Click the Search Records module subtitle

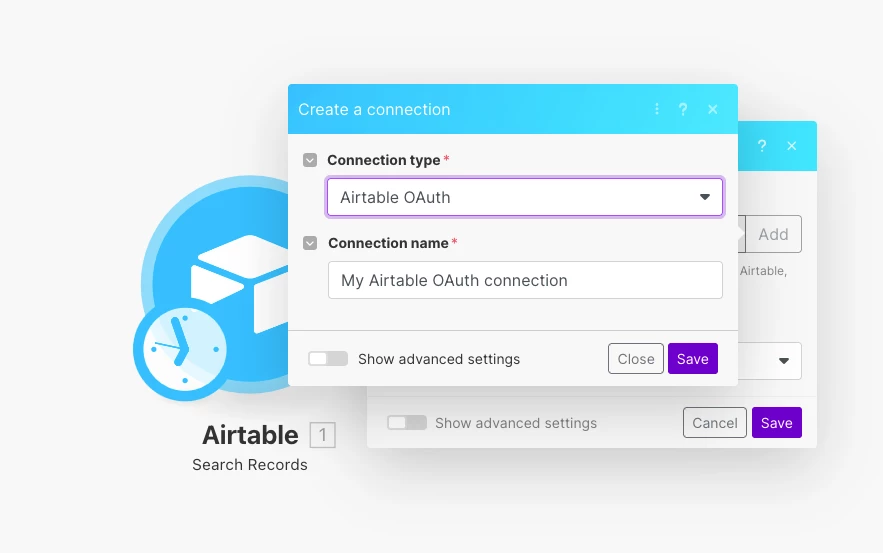click(250, 465)
